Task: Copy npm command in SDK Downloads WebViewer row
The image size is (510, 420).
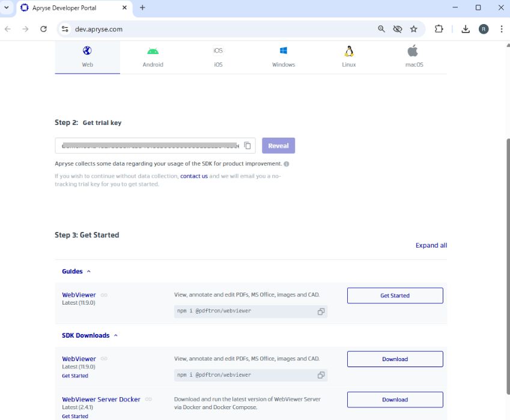Action: [321, 375]
